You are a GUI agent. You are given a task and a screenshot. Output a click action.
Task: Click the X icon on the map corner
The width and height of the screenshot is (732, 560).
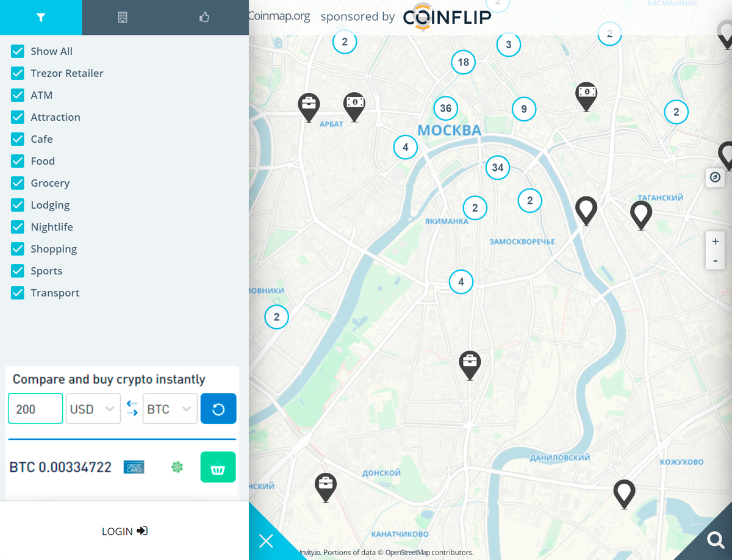(x=266, y=541)
